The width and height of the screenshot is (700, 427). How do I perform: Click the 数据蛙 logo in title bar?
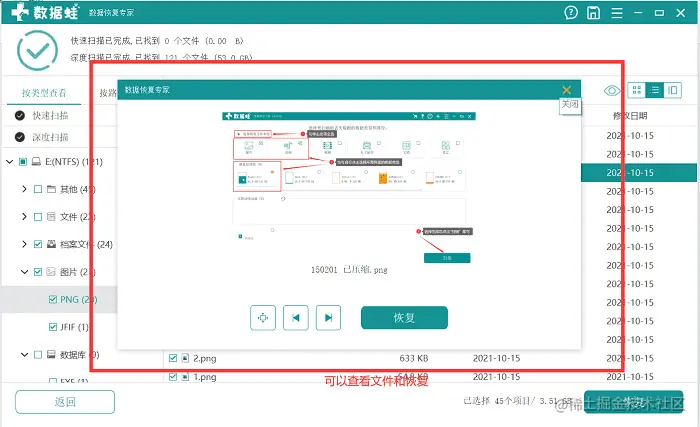[x=45, y=12]
